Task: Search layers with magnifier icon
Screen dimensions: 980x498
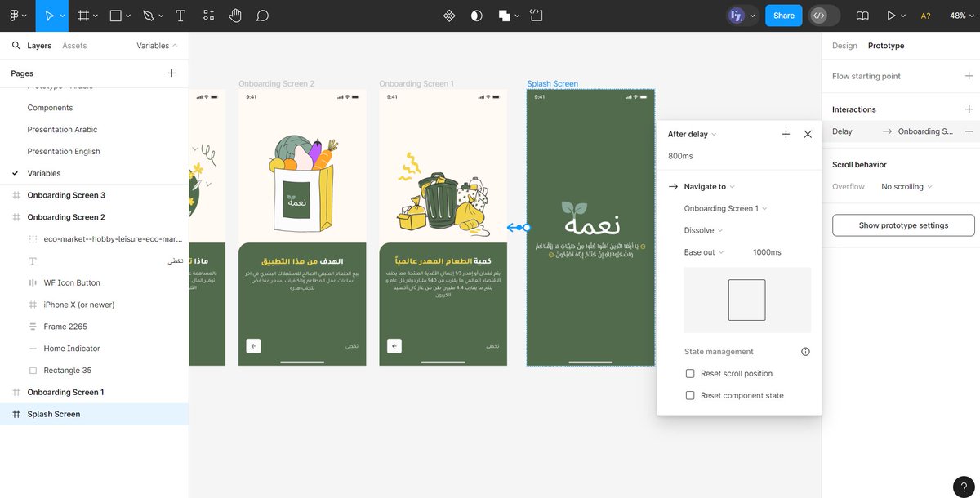Action: click(x=16, y=46)
